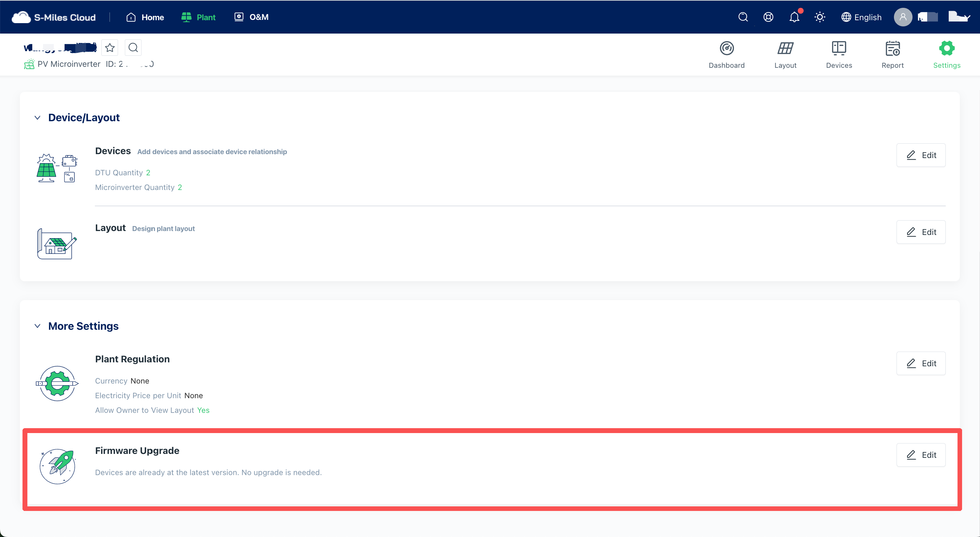Open the English language dropdown
980x537 pixels.
[x=862, y=17]
